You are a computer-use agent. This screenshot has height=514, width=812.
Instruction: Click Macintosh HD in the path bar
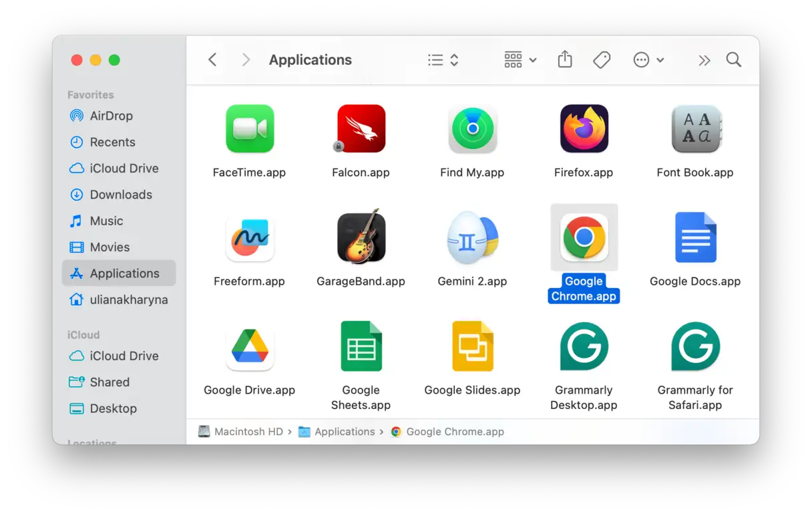point(240,432)
